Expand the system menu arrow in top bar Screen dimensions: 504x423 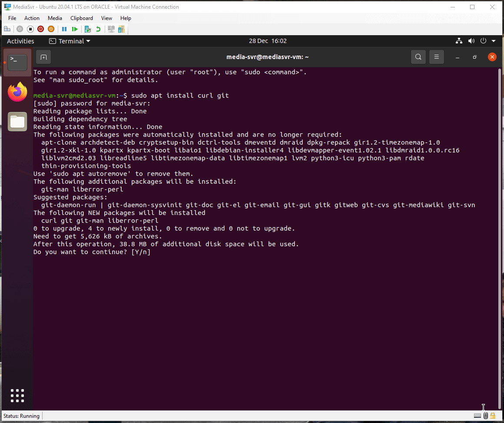494,41
